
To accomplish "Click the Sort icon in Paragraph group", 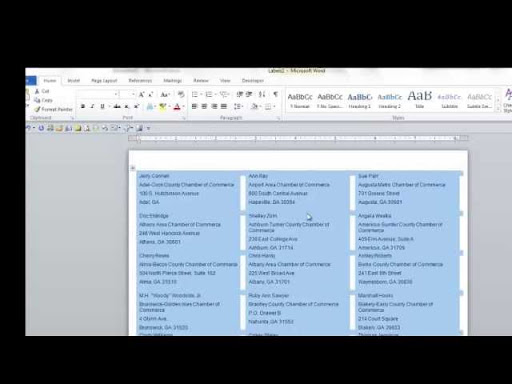I will [x=262, y=94].
